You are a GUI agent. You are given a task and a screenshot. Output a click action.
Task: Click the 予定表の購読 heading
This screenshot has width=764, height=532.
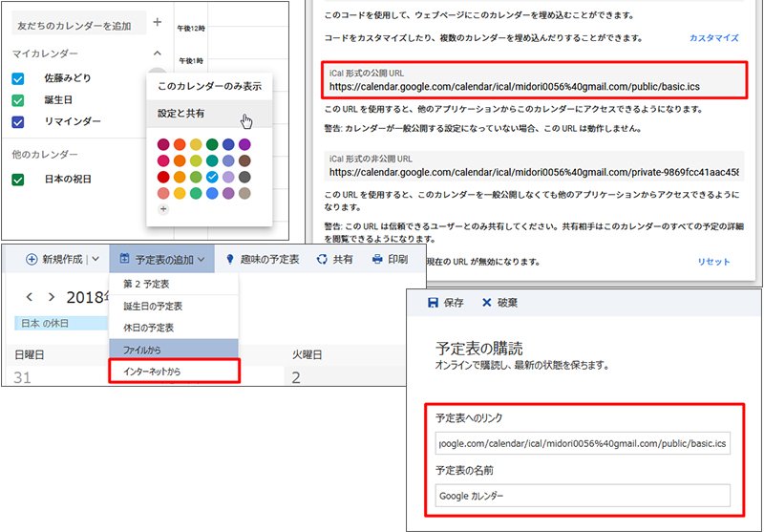[x=479, y=349]
